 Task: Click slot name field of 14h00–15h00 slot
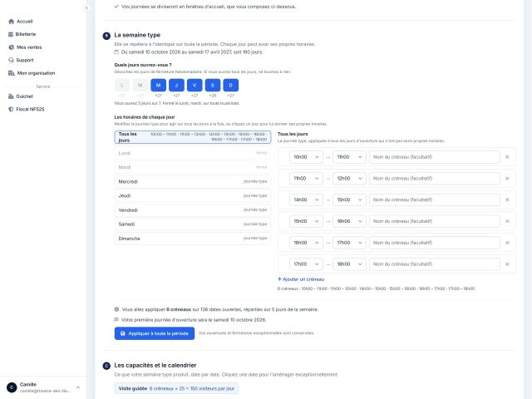[434, 199]
